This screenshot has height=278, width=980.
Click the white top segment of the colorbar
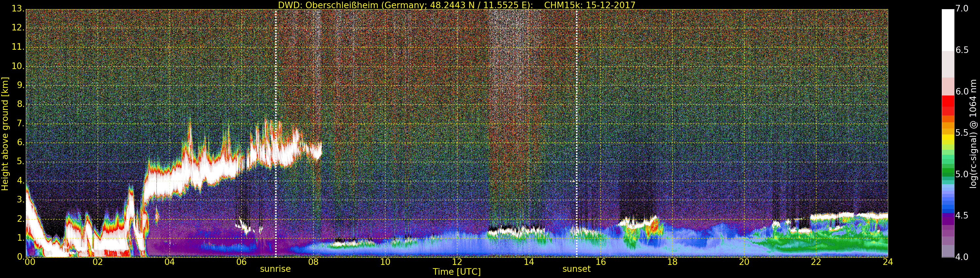click(x=948, y=30)
